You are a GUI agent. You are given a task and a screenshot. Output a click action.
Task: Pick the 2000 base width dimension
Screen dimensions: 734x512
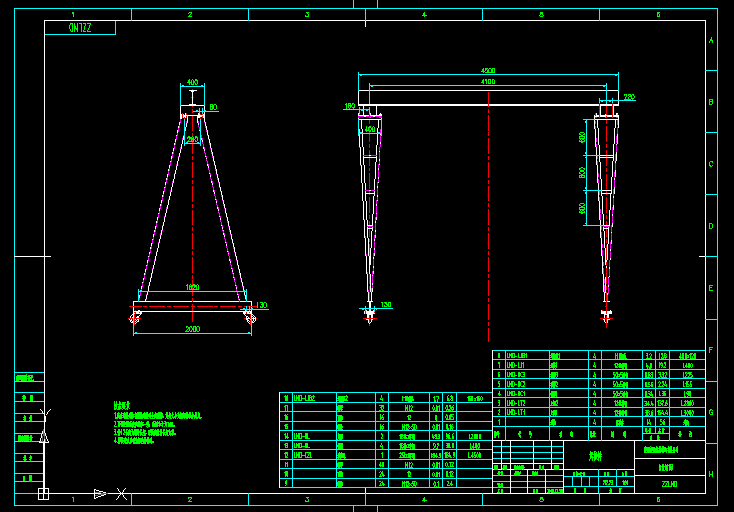click(x=192, y=329)
